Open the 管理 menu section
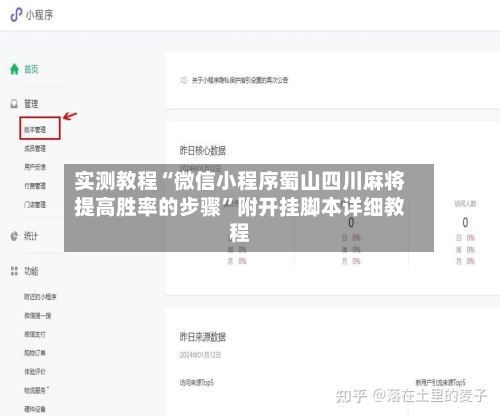 (31, 104)
